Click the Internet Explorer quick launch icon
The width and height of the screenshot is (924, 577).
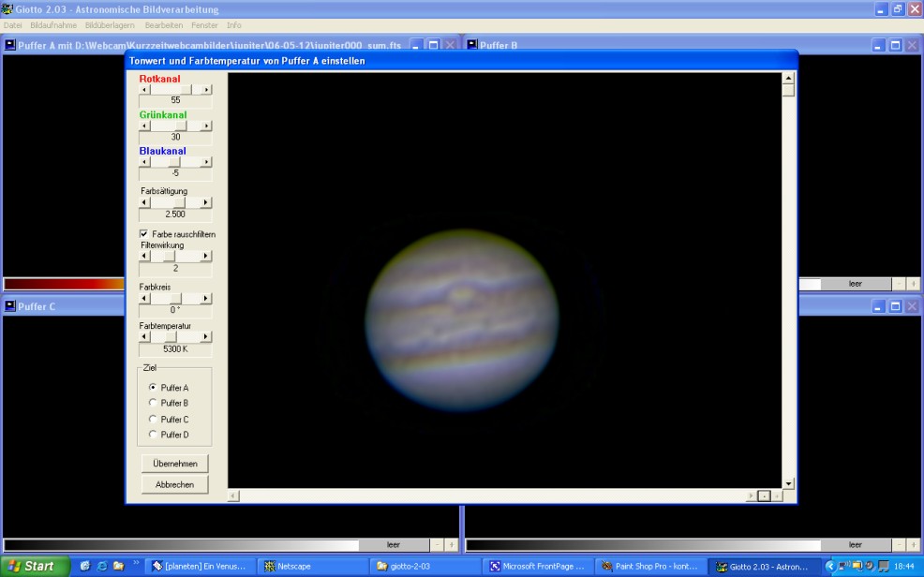click(102, 566)
